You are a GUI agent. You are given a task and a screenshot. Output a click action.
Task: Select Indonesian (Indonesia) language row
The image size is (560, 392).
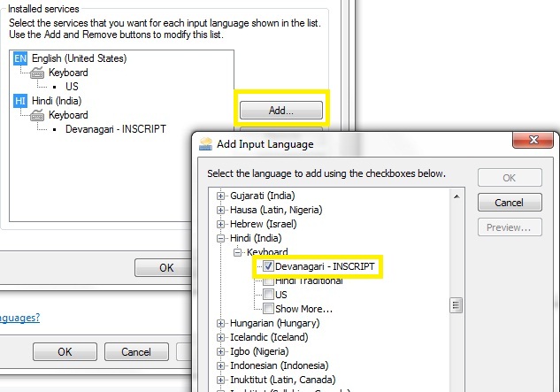[x=280, y=365]
